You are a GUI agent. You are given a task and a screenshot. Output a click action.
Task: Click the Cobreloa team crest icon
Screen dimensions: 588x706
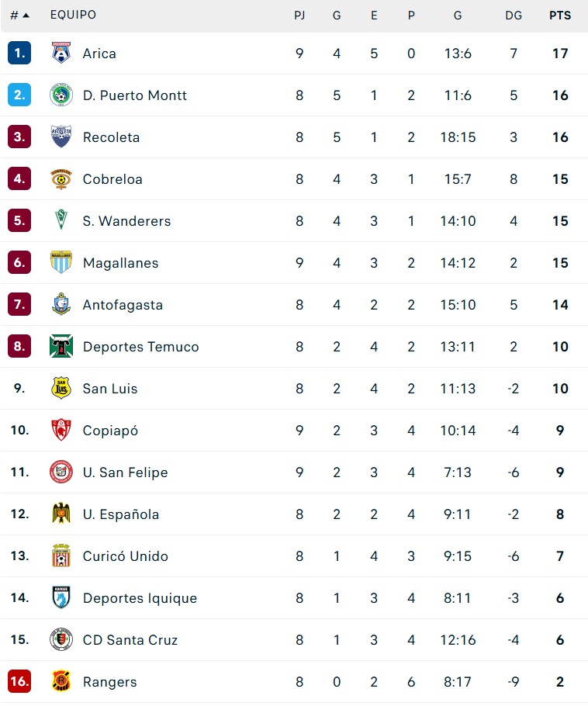[x=61, y=179]
